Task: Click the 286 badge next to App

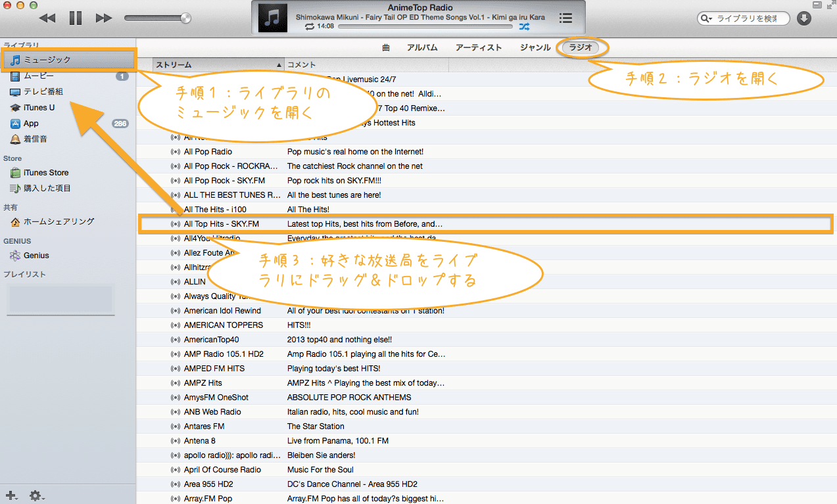Action: click(120, 124)
